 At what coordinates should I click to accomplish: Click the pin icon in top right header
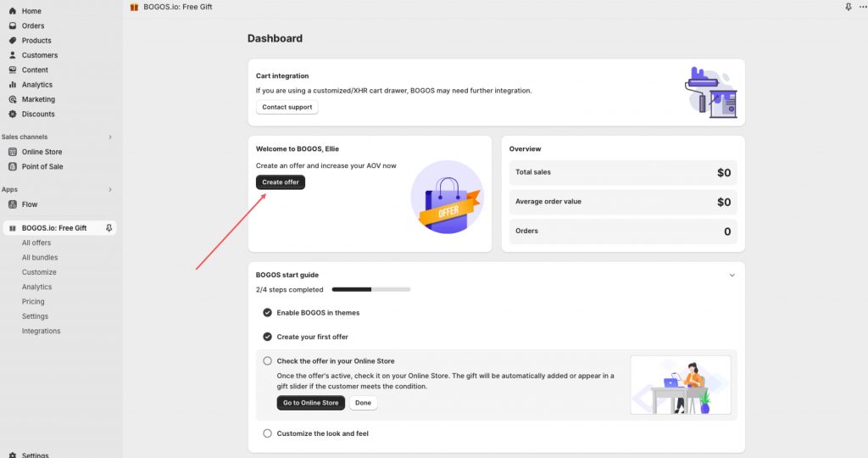pyautogui.click(x=848, y=7)
